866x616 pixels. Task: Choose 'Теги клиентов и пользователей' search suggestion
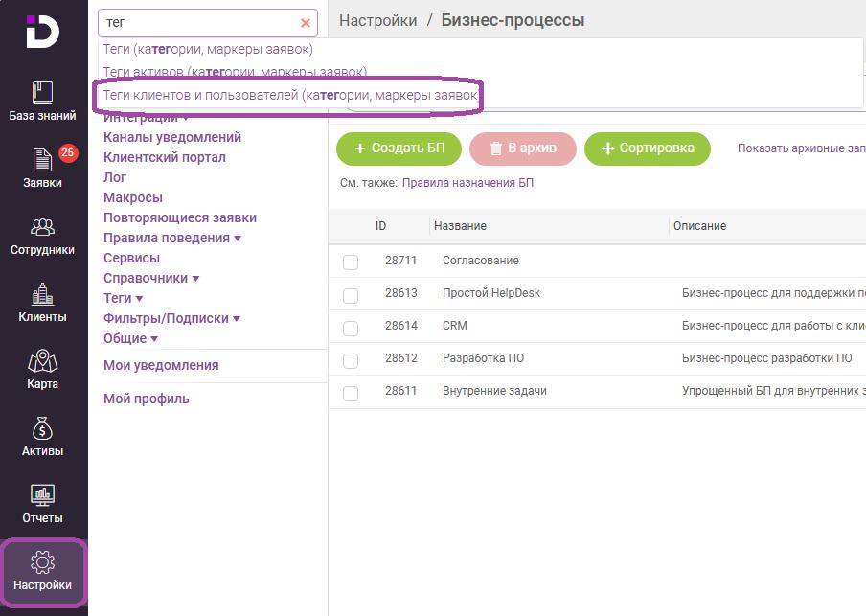point(287,96)
